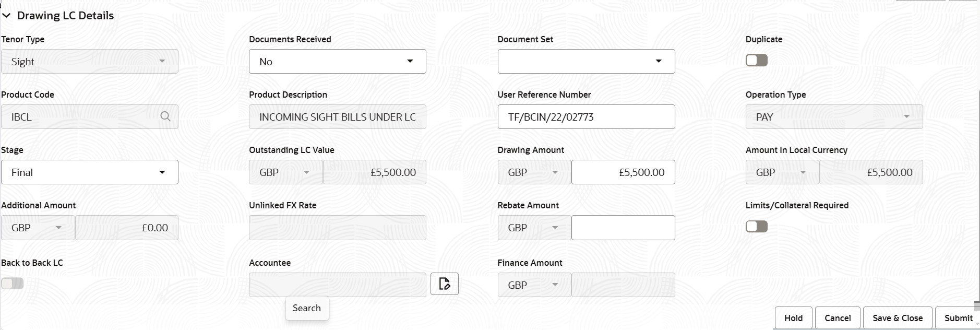Toggle the Duplicate switch
The image size is (980, 330).
pyautogui.click(x=756, y=61)
